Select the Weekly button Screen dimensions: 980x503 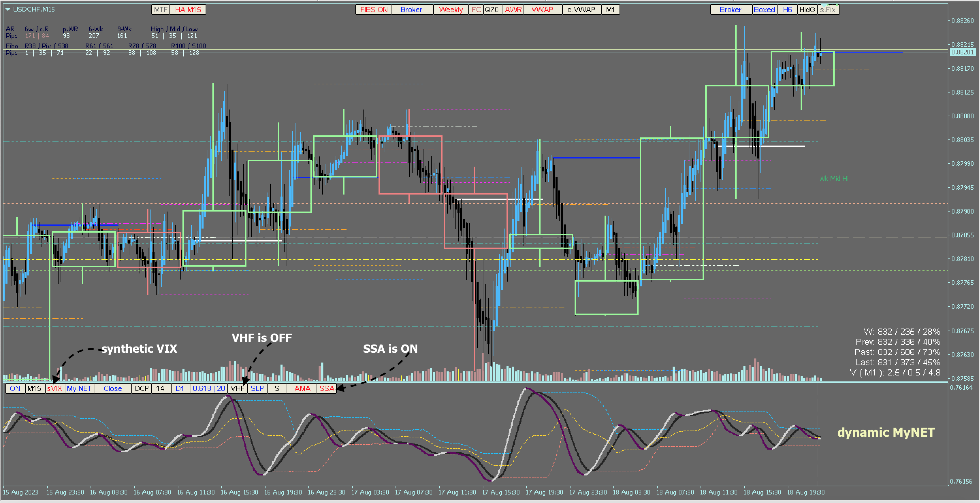[x=450, y=10]
